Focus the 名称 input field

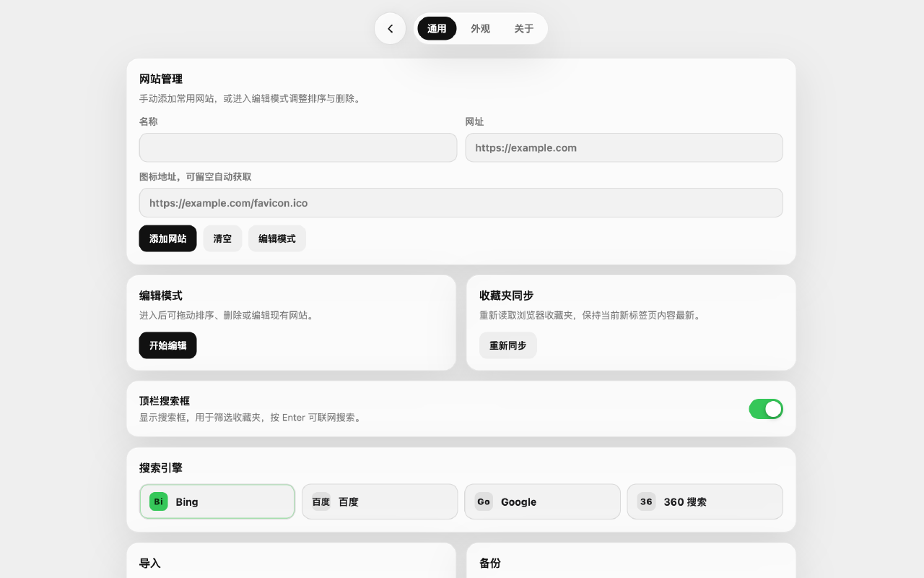coord(298,147)
